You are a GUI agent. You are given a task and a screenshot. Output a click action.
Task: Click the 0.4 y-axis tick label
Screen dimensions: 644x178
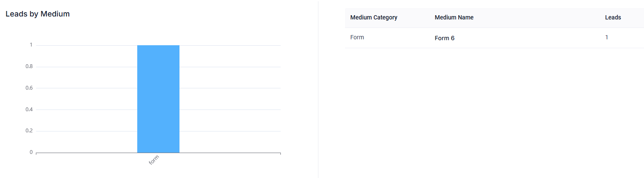28,110
